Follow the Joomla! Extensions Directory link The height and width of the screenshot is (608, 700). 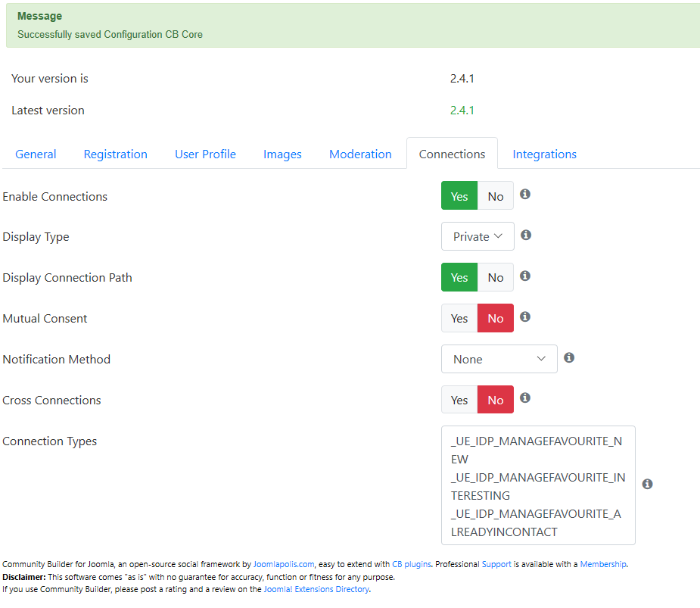pos(316,589)
